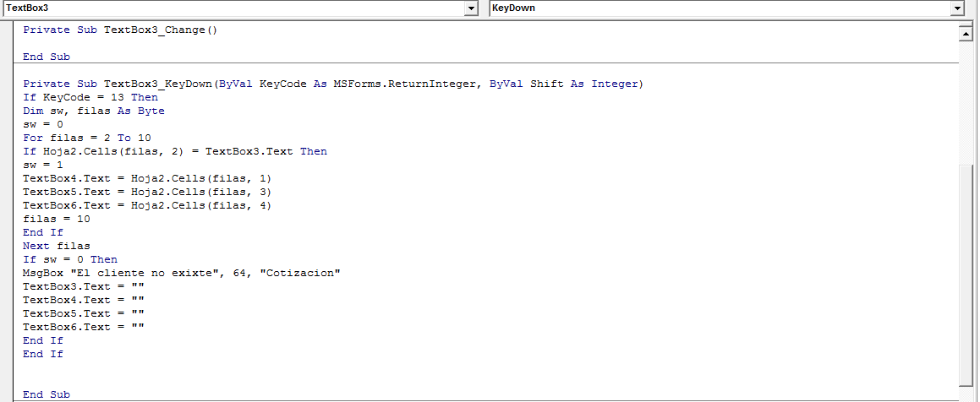Image resolution: width=980 pixels, height=402 pixels.
Task: Click the 'If Hoja2.Cells(filas, 2) = TextBox3.Text' line
Action: pos(175,152)
